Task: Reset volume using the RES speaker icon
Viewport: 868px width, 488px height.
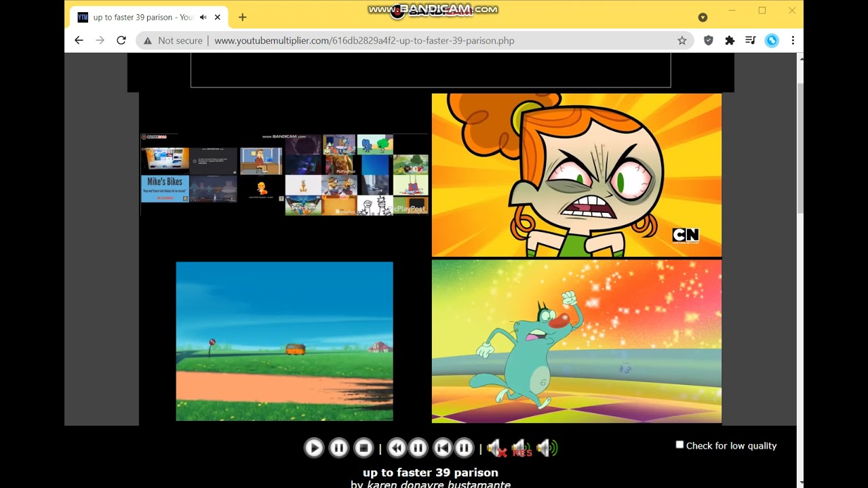Action: tap(521, 448)
